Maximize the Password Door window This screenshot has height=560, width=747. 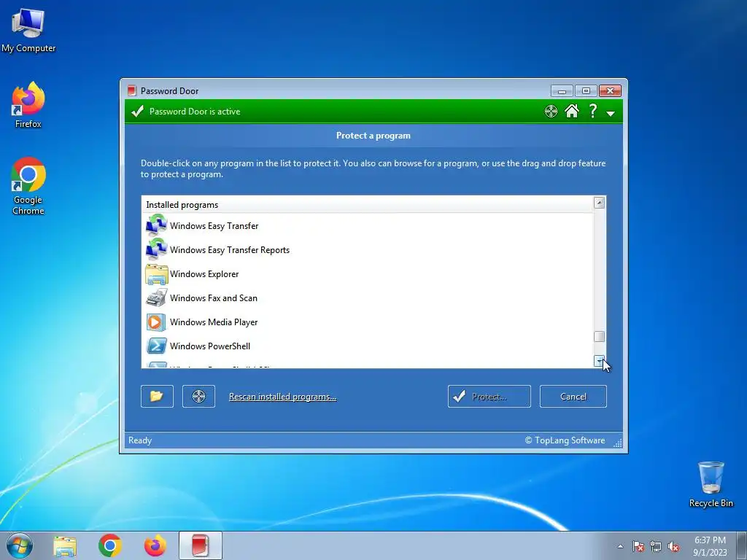pyautogui.click(x=586, y=90)
